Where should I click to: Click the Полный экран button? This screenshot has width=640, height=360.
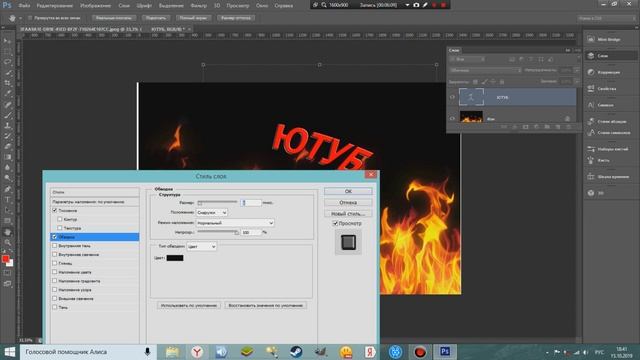tap(193, 18)
